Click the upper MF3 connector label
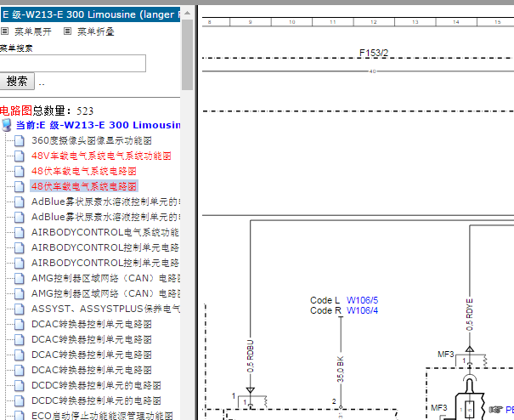This screenshot has width=514, height=420. click(445, 355)
